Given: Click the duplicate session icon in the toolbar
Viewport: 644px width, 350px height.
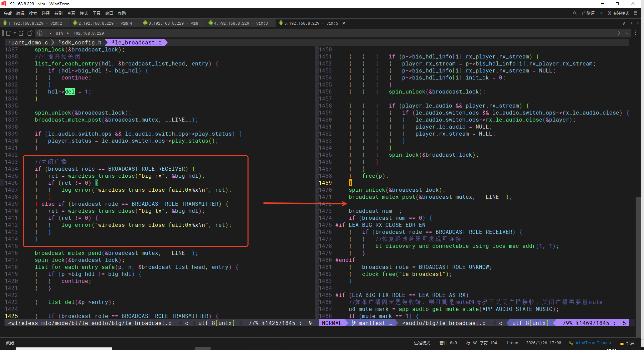Looking at the screenshot, I should point(30,33).
